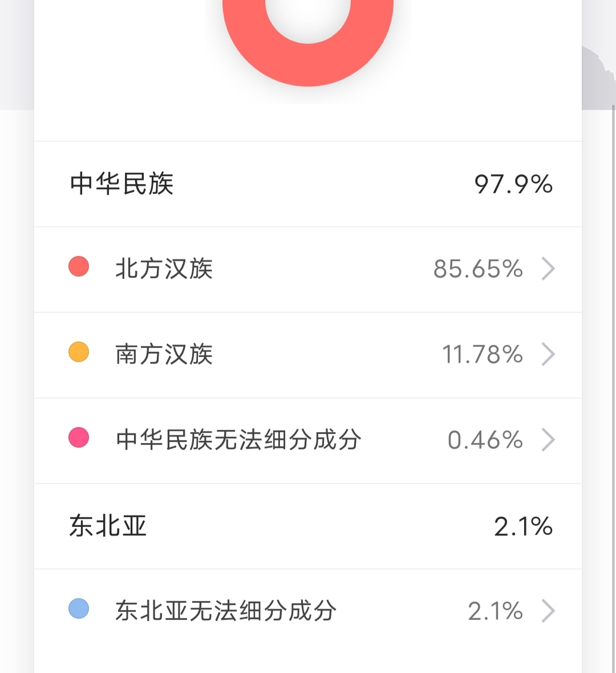Click the 2.1% total for 东北亚 header

(x=523, y=526)
